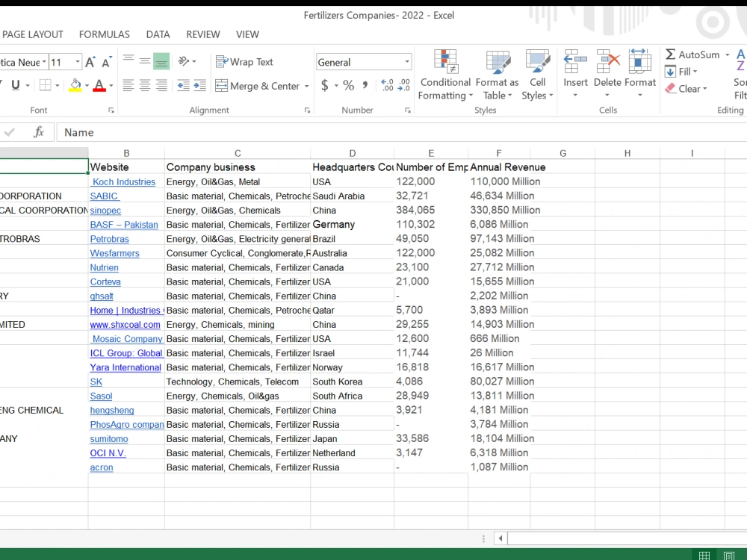The image size is (747, 560).
Task: Click the Insert cells icon
Action: point(575,62)
